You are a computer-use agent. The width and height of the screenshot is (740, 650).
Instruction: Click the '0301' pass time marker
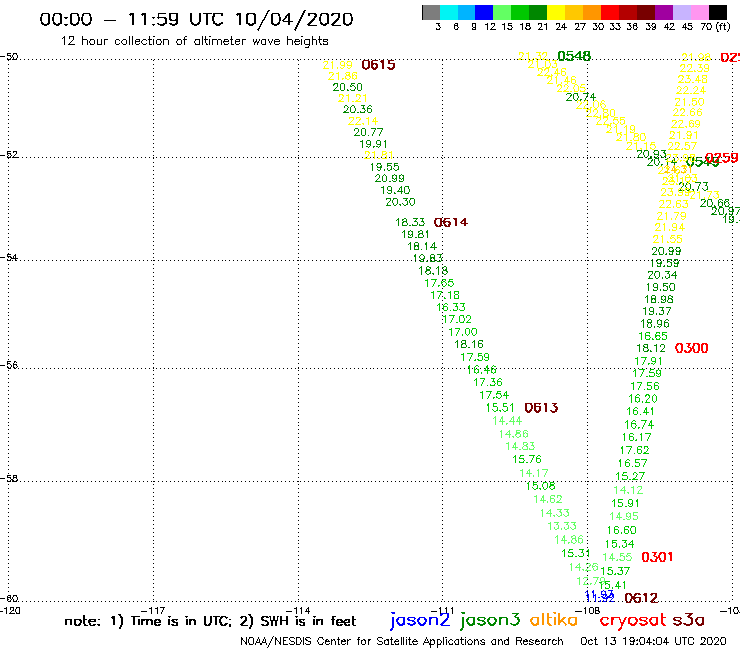click(x=657, y=557)
